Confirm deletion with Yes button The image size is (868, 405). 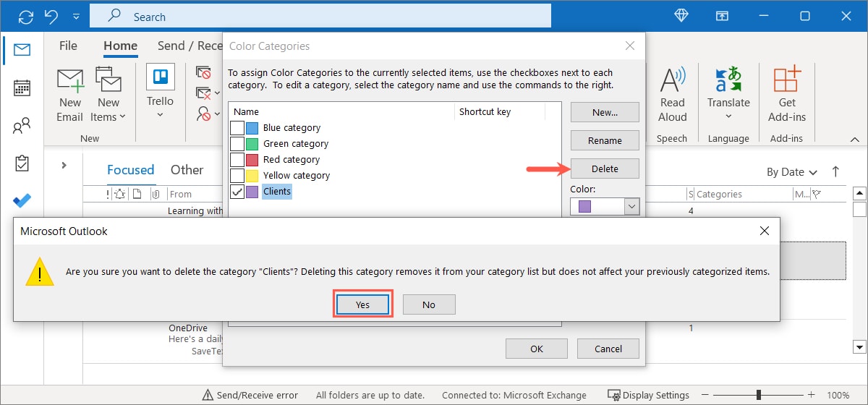click(x=362, y=304)
